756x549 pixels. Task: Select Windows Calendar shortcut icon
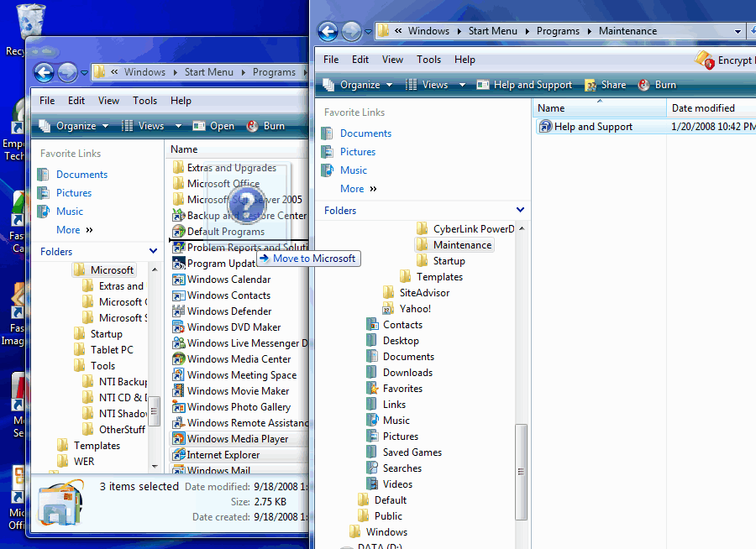click(x=178, y=280)
